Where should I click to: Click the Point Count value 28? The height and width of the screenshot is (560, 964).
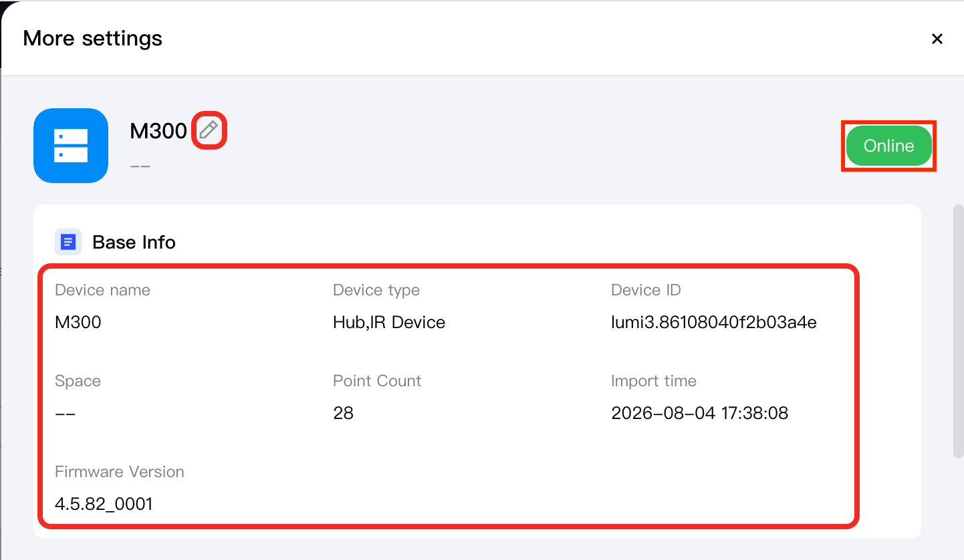(x=343, y=413)
